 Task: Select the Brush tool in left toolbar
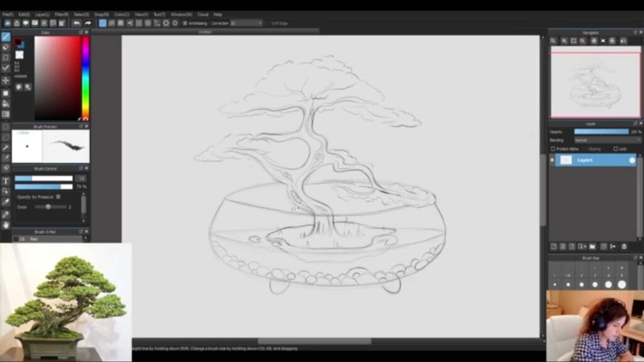6,37
